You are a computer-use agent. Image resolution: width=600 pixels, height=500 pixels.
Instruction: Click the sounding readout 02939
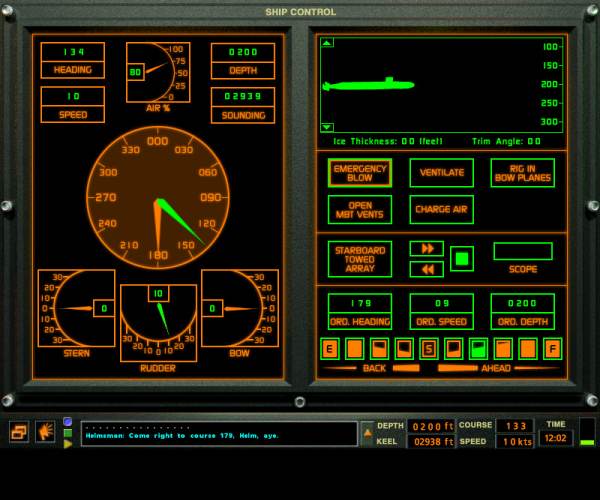243,96
